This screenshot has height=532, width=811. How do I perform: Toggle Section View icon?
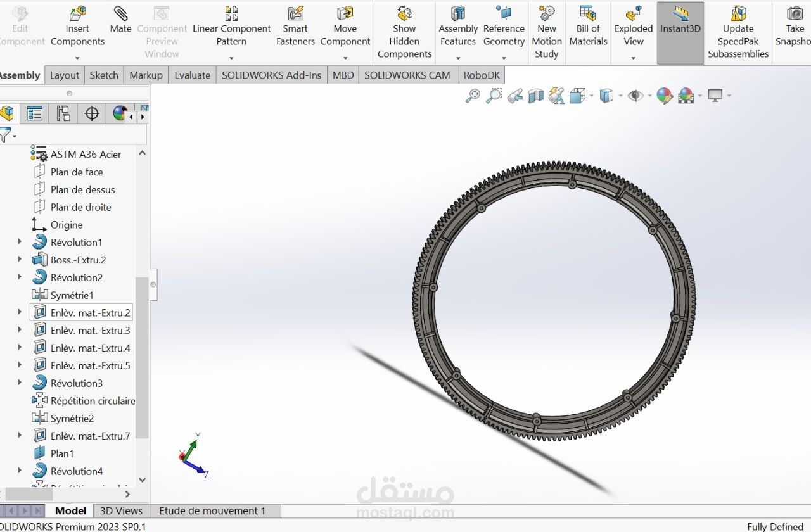click(x=535, y=96)
